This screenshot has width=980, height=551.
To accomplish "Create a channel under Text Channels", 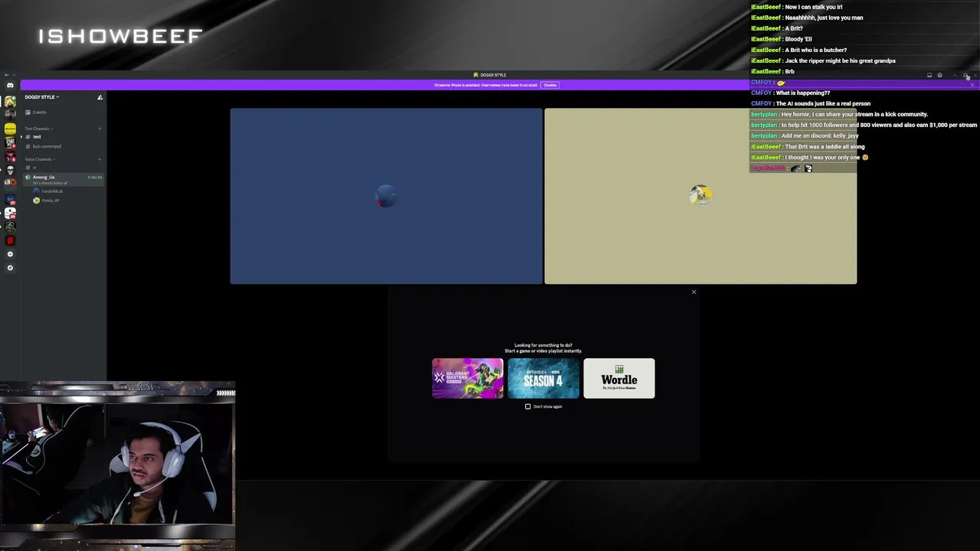I will pyautogui.click(x=100, y=129).
